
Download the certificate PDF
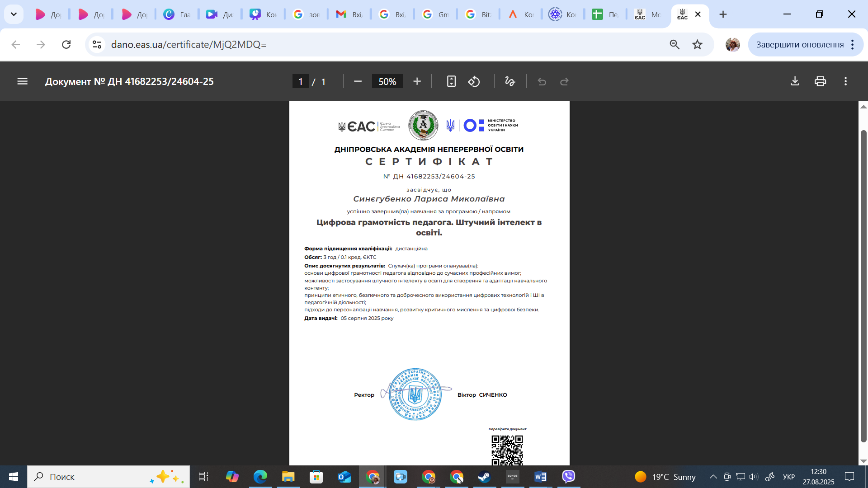point(795,81)
